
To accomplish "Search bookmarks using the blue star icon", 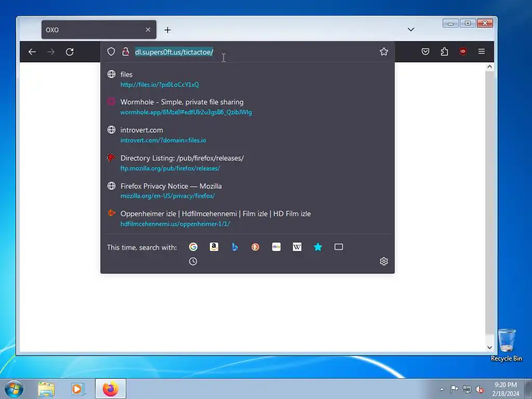I will (318, 247).
